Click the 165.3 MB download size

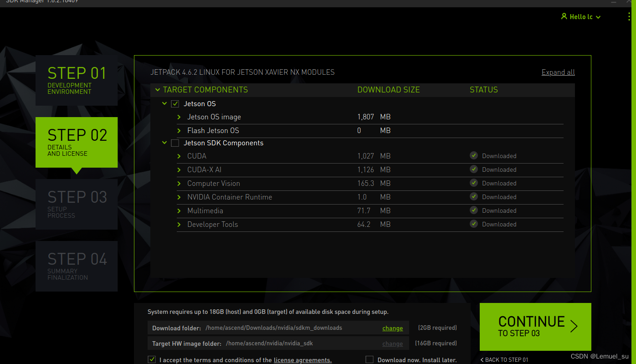[x=374, y=184]
